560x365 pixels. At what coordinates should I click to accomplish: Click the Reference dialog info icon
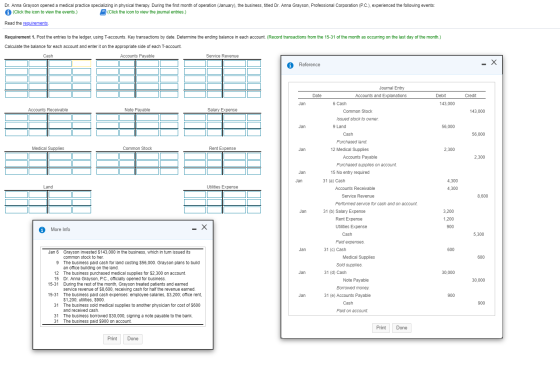click(290, 65)
